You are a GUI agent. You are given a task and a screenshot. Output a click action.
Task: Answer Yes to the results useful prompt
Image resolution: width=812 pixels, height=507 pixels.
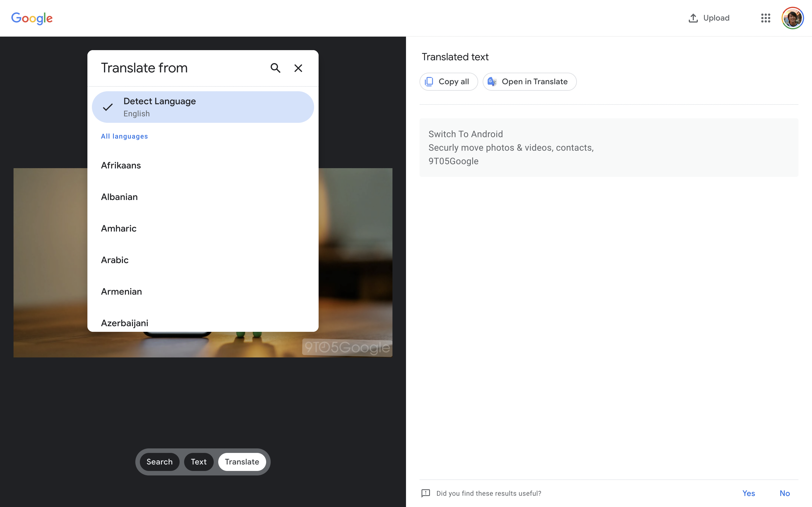[748, 493]
